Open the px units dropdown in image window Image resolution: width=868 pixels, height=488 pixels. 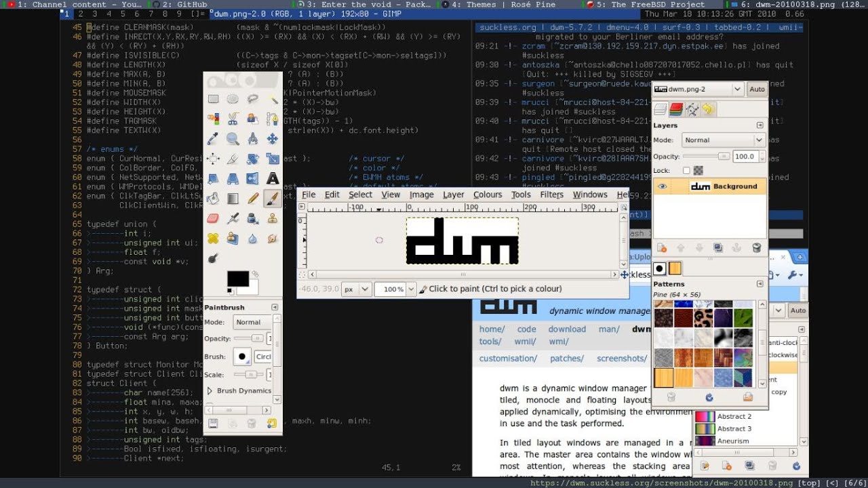(356, 289)
